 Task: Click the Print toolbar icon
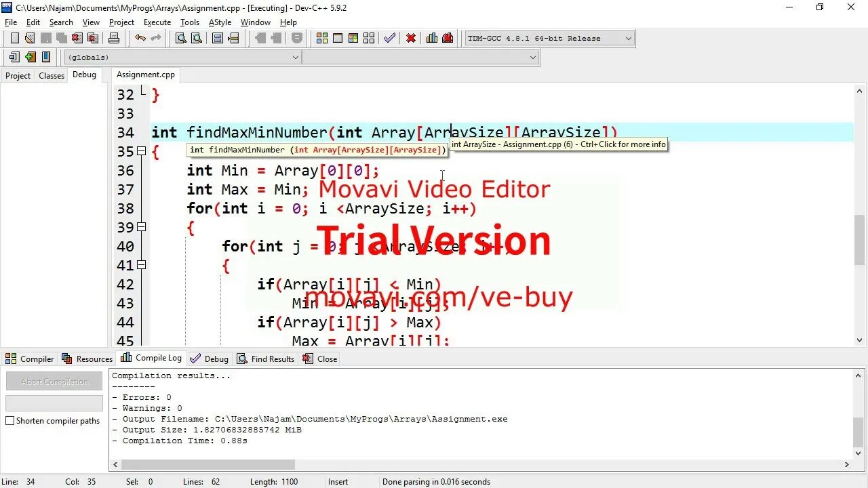click(114, 38)
